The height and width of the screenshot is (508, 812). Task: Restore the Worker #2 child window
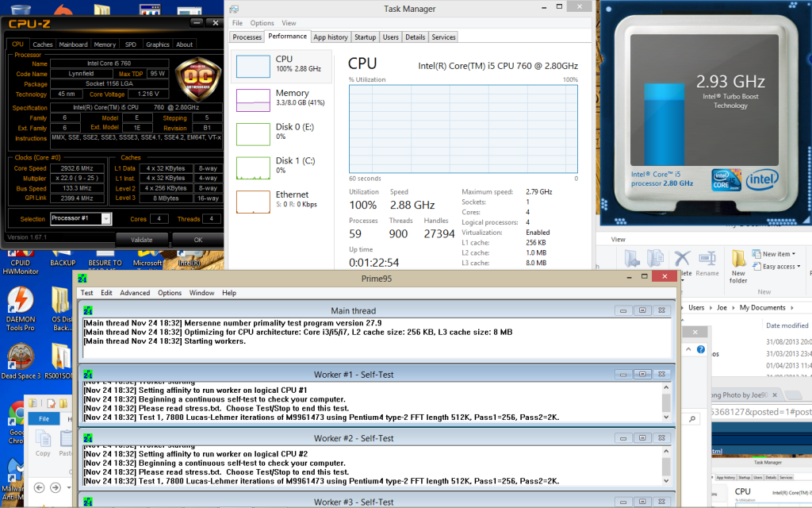pos(642,438)
